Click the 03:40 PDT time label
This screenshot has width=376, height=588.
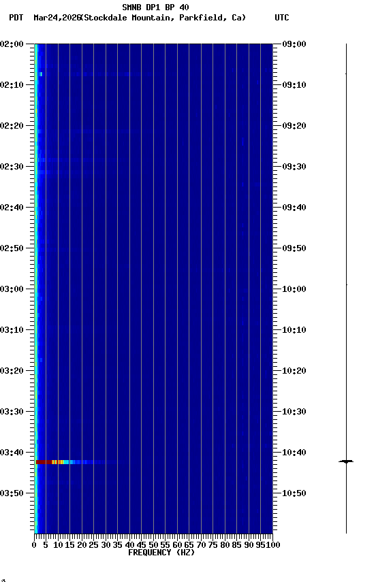12,453
